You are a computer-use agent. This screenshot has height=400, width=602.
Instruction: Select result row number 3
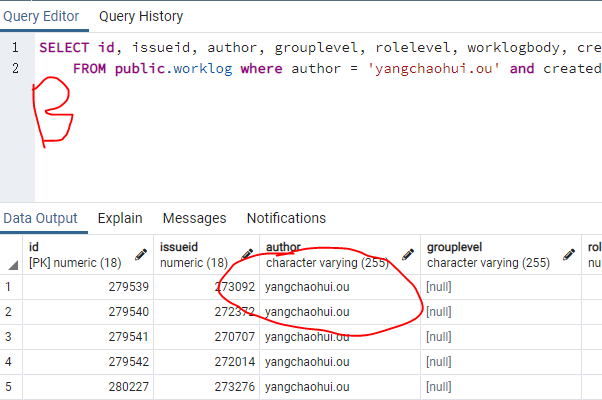[x=11, y=337]
